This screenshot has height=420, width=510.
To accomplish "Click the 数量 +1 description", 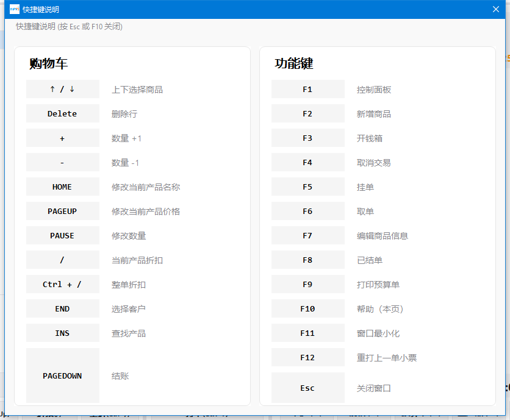I will click(126, 138).
